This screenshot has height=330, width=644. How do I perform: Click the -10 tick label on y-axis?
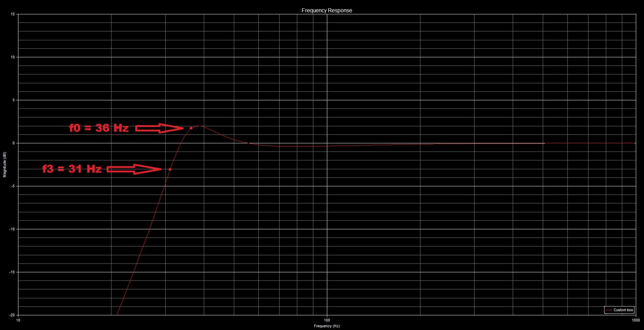(x=12, y=229)
